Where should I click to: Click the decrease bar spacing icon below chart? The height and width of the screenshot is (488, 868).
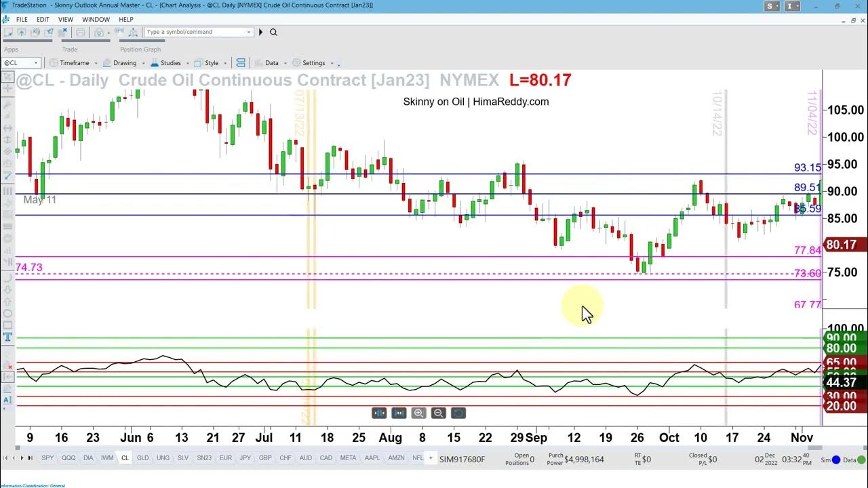(x=379, y=413)
